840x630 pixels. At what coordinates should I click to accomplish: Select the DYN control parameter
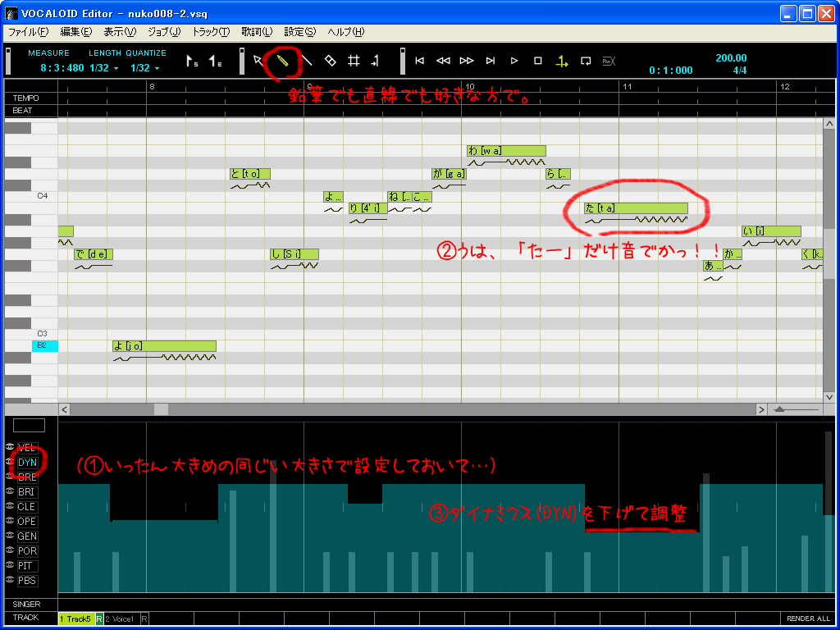coord(27,462)
